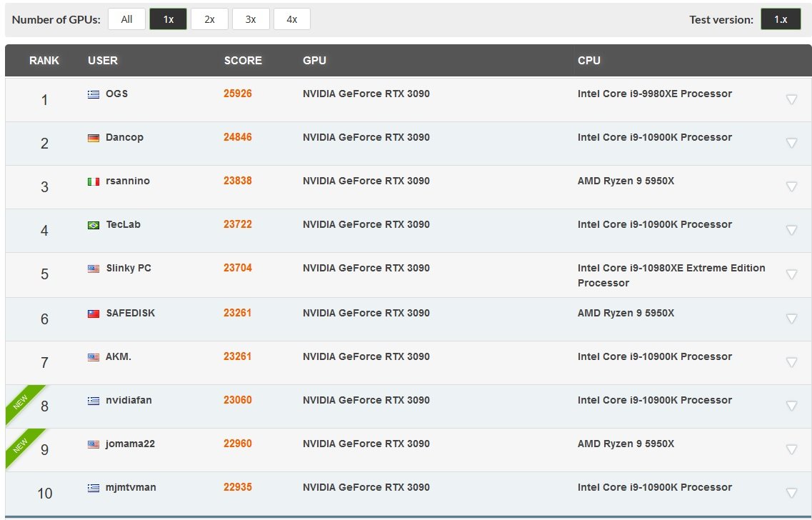Click the SCORE column header
The height and width of the screenshot is (520, 812).
pyautogui.click(x=243, y=61)
